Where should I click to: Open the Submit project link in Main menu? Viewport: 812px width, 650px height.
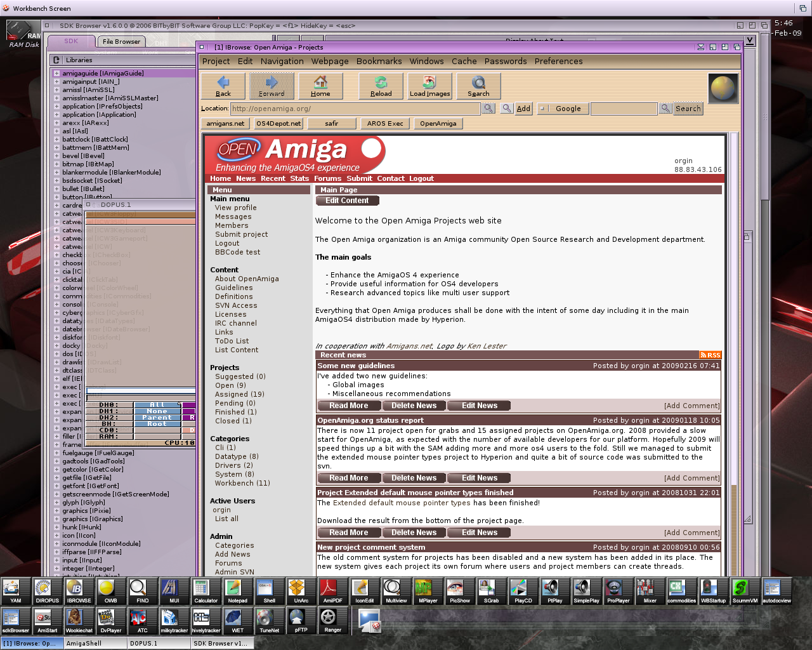(x=241, y=235)
